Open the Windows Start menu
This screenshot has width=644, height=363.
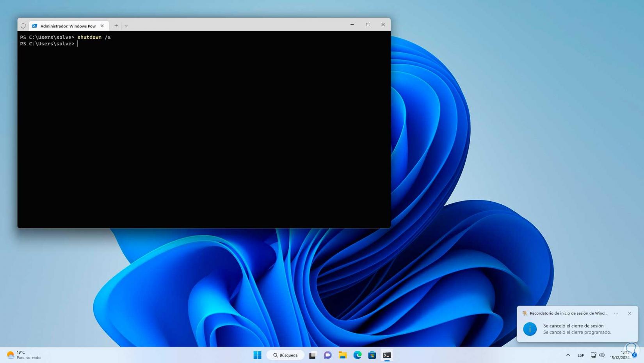point(257,355)
